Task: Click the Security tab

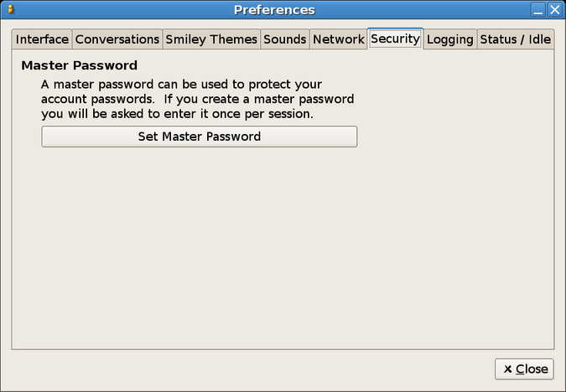Action: click(x=395, y=39)
